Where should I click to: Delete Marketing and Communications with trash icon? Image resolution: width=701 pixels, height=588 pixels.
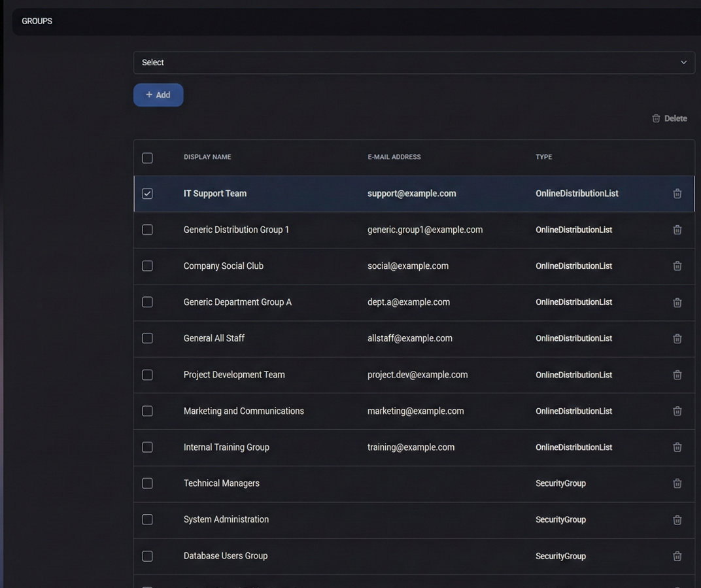click(x=677, y=411)
